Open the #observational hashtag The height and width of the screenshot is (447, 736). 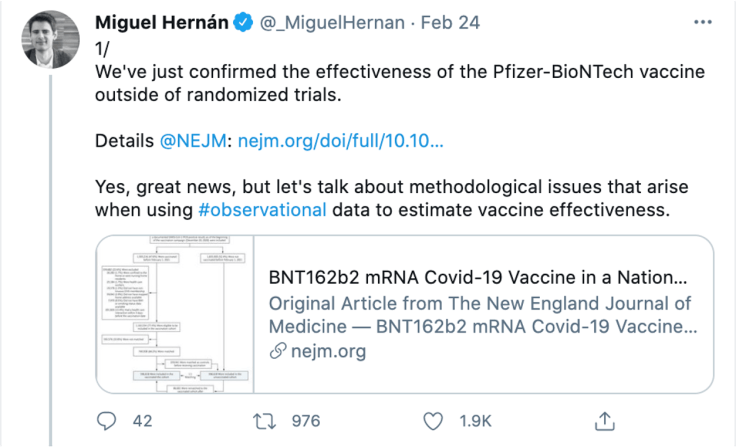262,209
